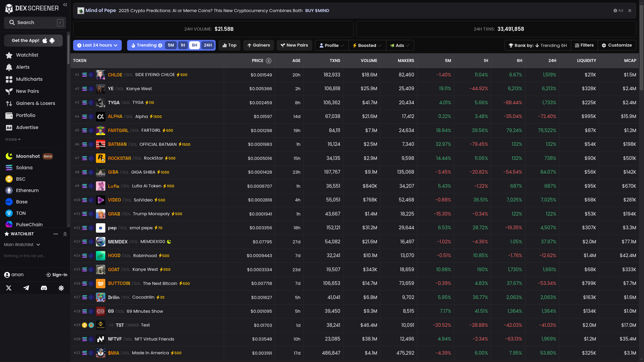The height and width of the screenshot is (362, 644).
Task: Sort table by VOLUME column header
Action: 369,61
